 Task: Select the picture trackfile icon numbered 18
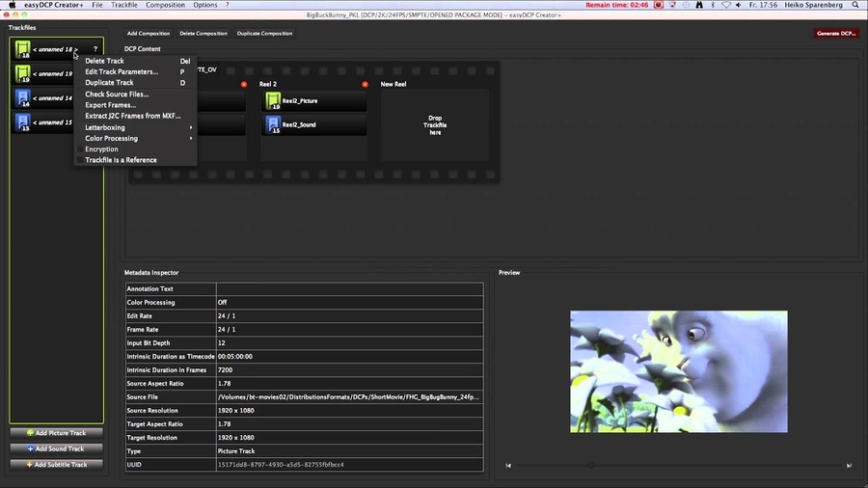(x=23, y=49)
